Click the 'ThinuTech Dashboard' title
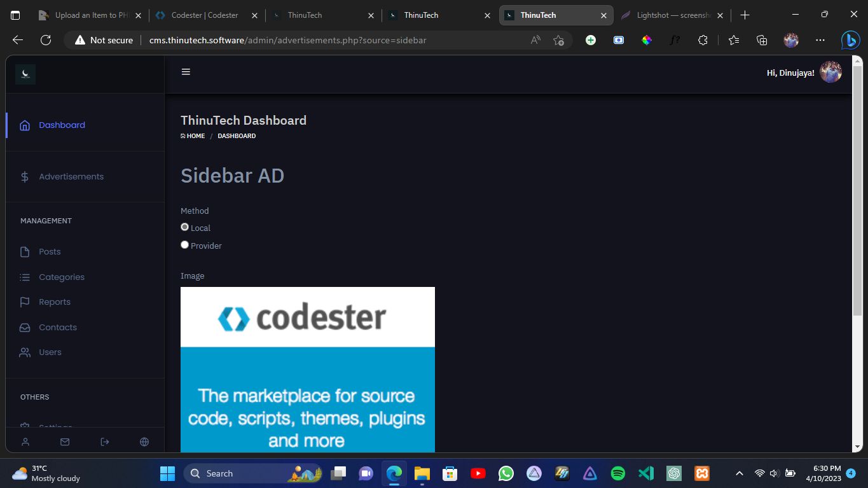 pyautogui.click(x=244, y=120)
